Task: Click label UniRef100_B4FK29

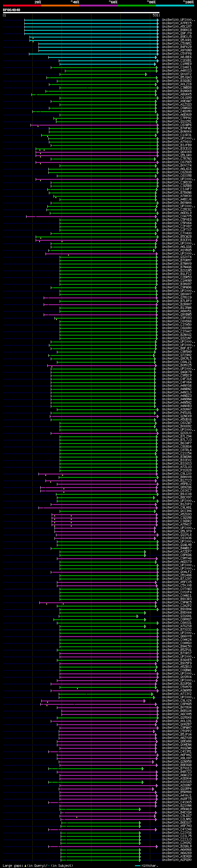Action: click(x=177, y=47)
